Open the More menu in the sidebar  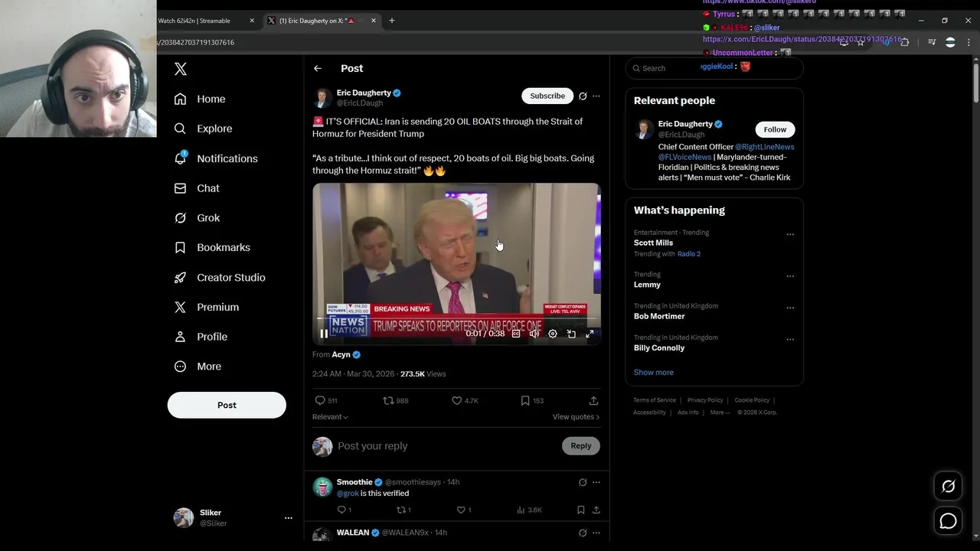[198, 367]
